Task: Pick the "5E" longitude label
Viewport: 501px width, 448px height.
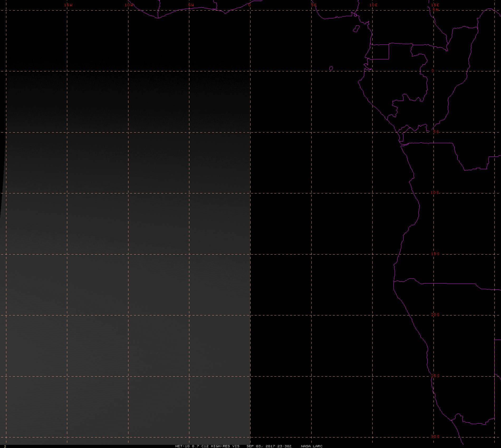Action: click(314, 5)
